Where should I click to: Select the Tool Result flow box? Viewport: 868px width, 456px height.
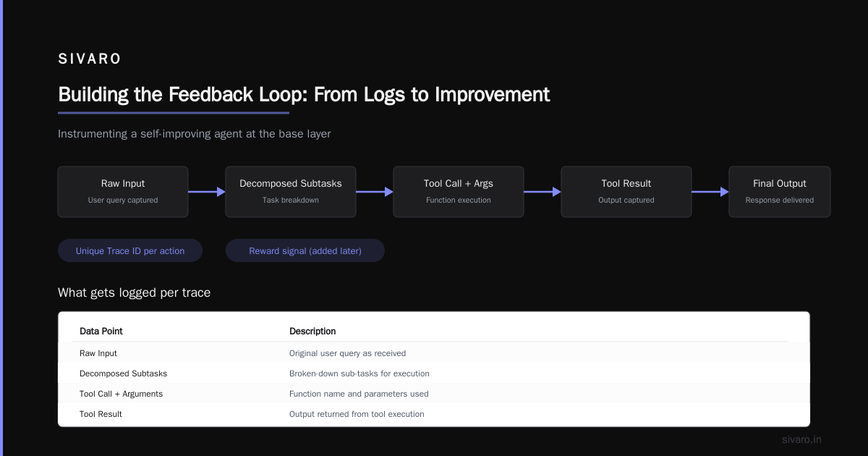pos(626,192)
